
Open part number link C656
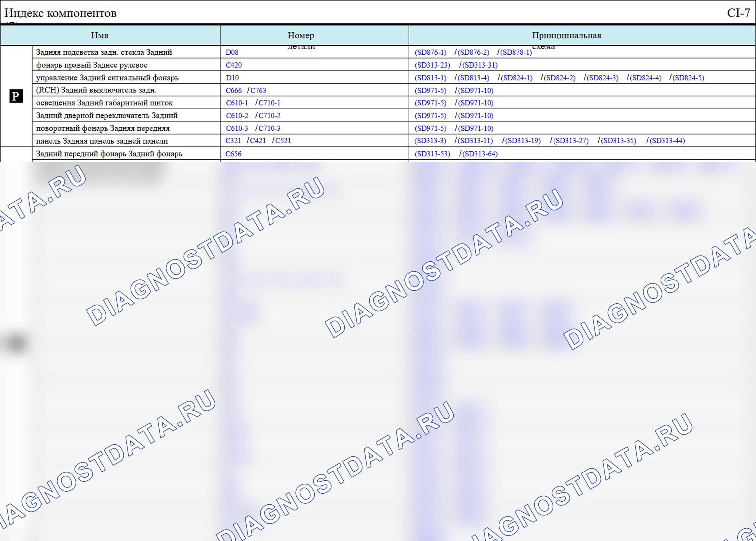[x=233, y=154]
